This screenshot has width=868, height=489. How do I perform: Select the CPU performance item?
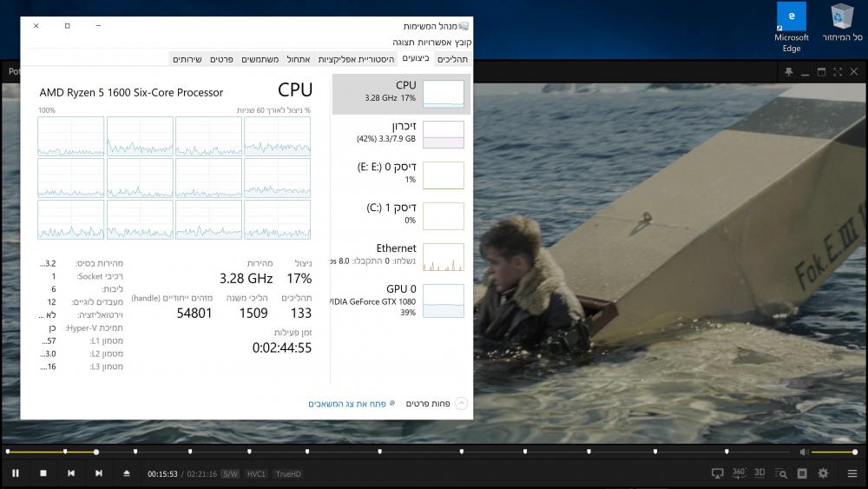[x=401, y=94]
